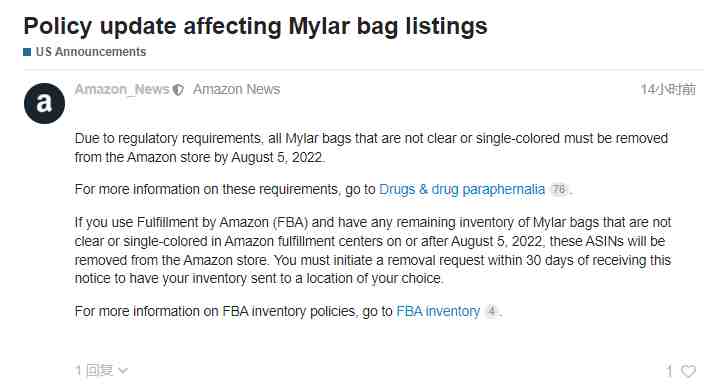Open the US Announcements category
Screen dimensions: 726x390
coord(91,52)
